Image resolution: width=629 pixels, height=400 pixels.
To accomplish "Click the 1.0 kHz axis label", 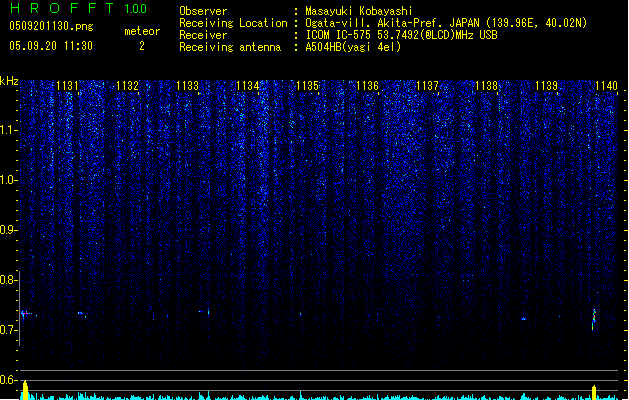I will [x=9, y=180].
